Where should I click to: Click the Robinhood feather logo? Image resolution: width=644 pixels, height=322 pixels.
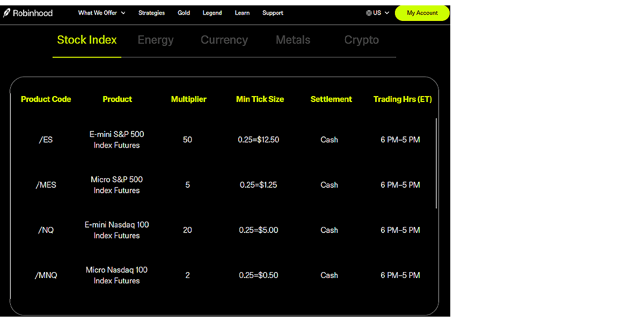[x=6, y=13]
